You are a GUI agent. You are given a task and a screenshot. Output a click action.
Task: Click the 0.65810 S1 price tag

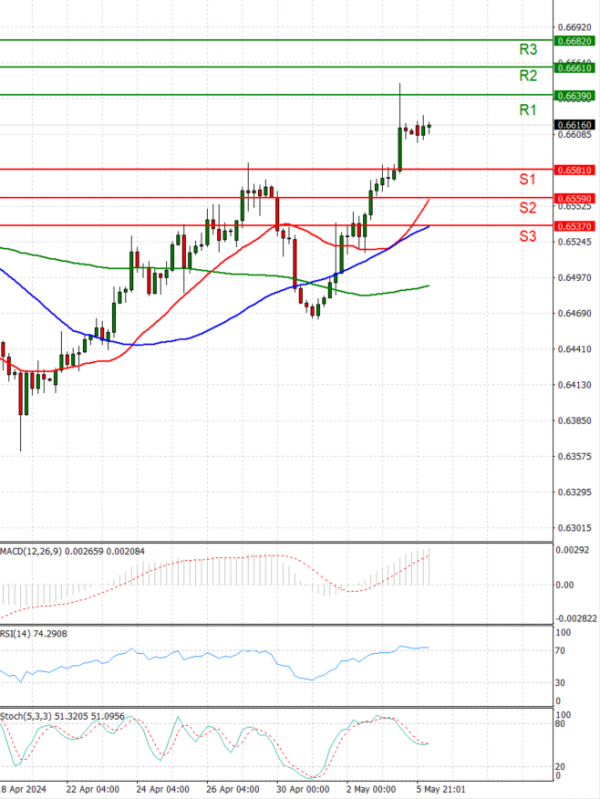pos(574,170)
